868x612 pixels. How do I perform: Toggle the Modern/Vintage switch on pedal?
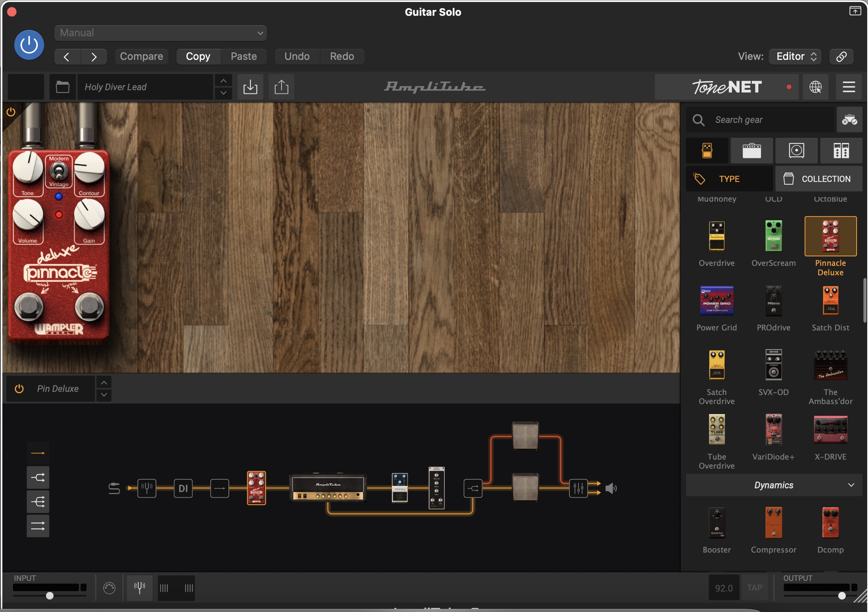click(59, 172)
